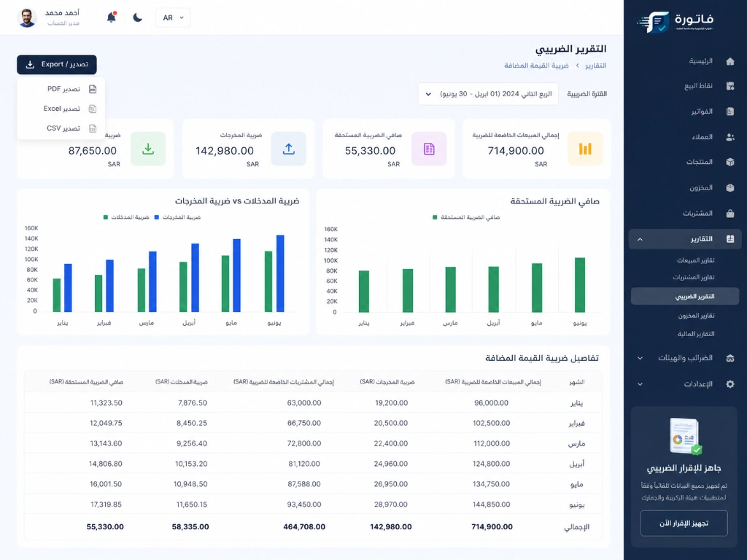Toggle ضريبة المخرجات blue legend swatch
Screen dimensions: 747x560
[157, 217]
